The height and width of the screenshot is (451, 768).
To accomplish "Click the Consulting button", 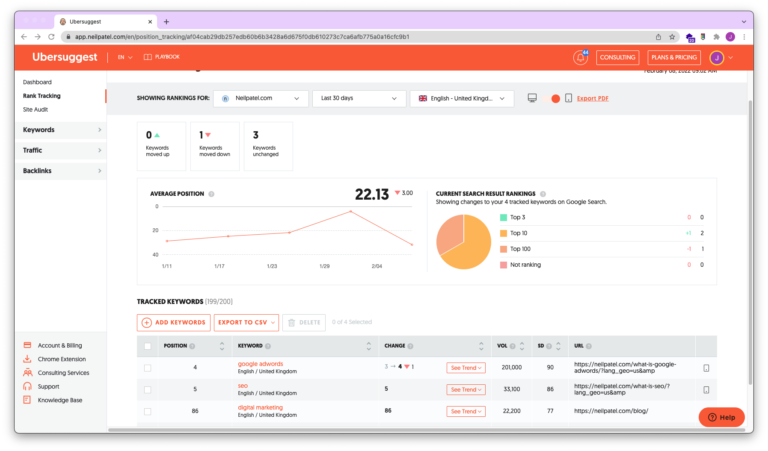I will [x=617, y=57].
